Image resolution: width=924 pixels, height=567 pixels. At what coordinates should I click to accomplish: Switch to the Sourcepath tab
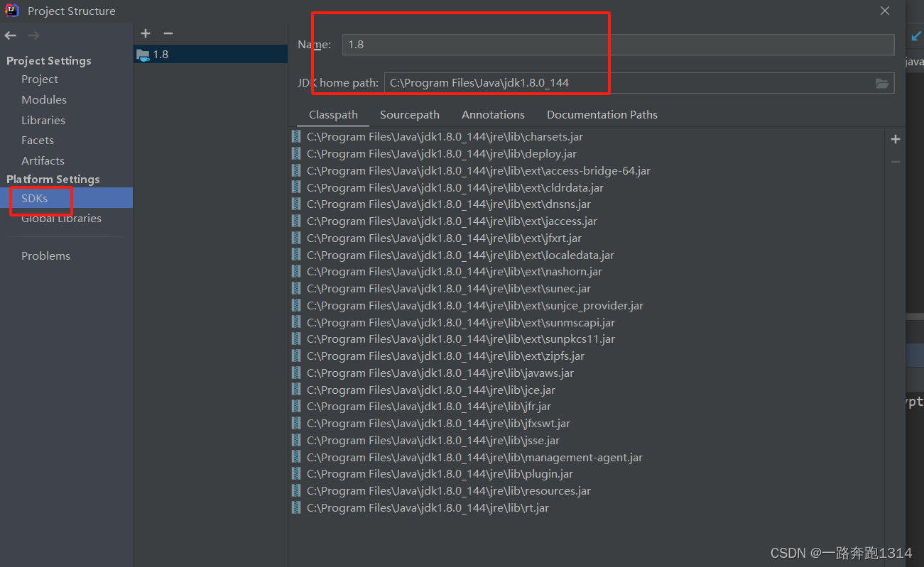click(410, 115)
